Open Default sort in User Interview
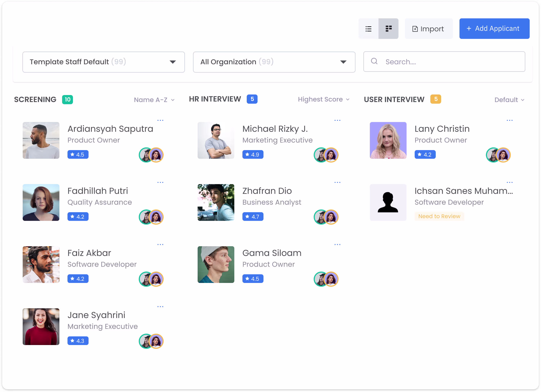Viewport: 541px width, 392px height. (x=509, y=100)
